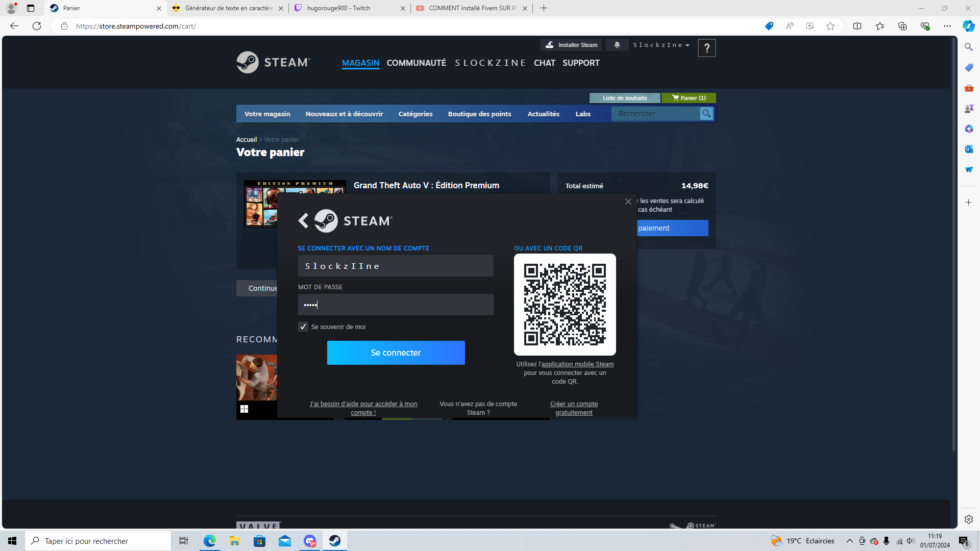Focus the 'Mot de passe' field
Viewport: 980px width, 551px height.
tap(396, 305)
